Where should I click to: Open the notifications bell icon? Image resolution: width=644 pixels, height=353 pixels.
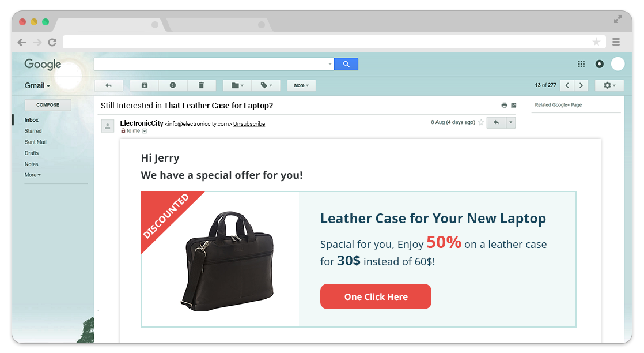(x=600, y=64)
